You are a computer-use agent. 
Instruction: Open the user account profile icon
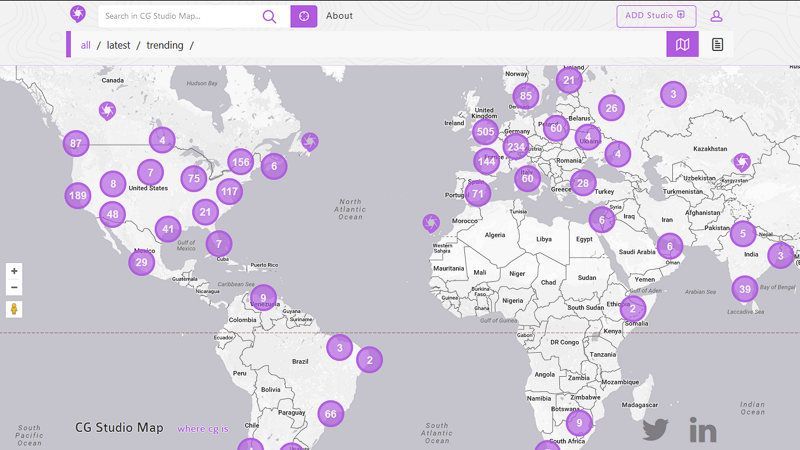coord(716,16)
